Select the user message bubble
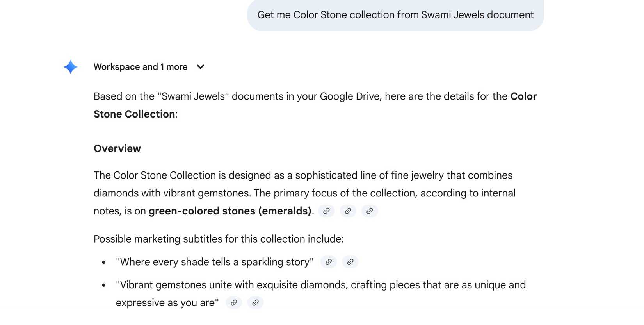 [395, 15]
